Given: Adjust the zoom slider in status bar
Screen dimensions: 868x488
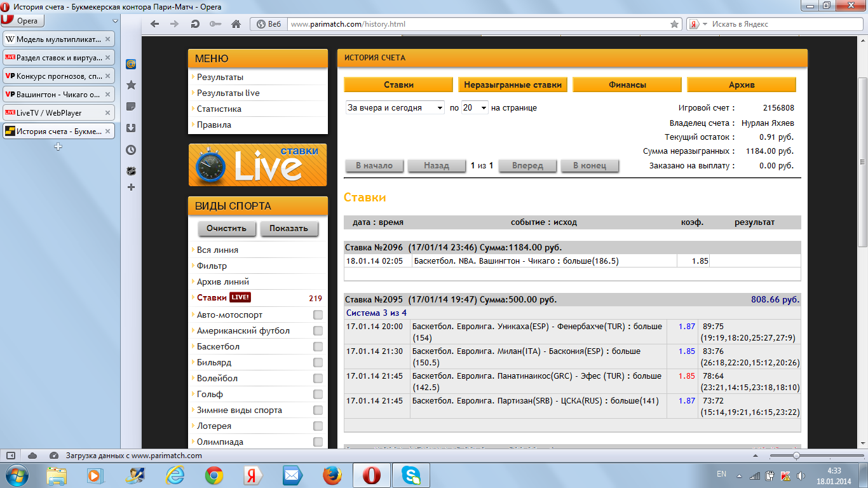Looking at the screenshot, I should (796, 456).
